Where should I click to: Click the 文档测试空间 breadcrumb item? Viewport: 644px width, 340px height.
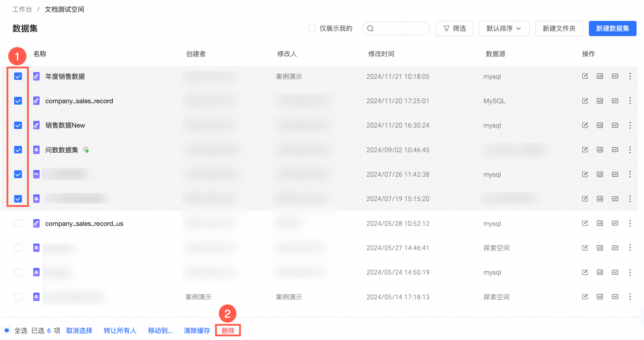64,10
